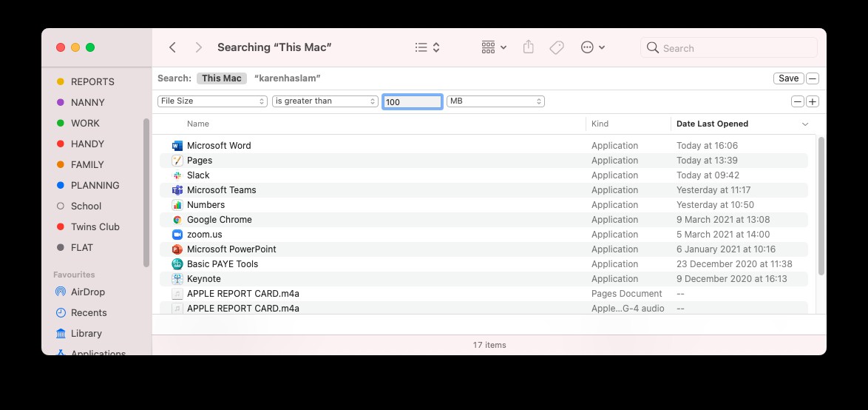Select the Google Chrome icon
Screen dimensions: 868x410
click(x=177, y=219)
